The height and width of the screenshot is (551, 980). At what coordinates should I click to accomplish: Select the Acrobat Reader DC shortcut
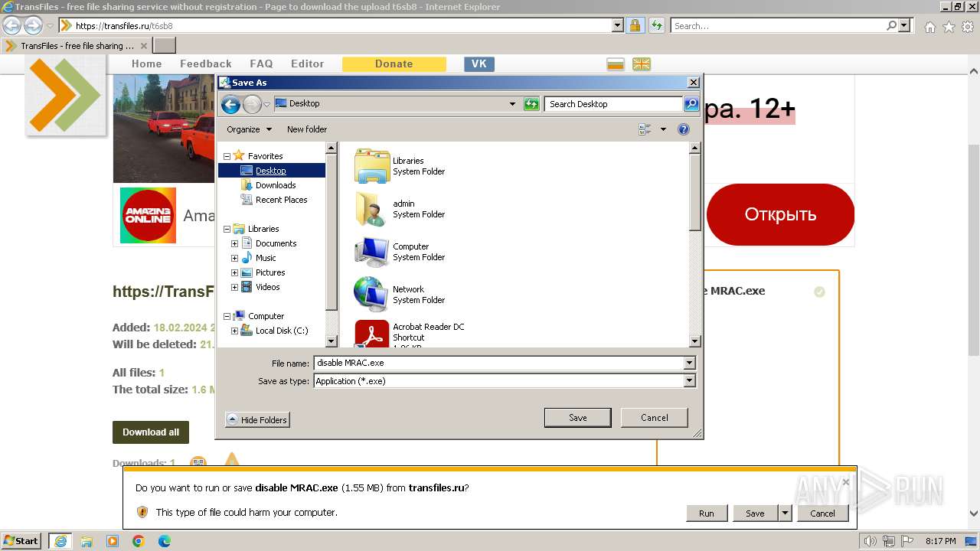click(x=410, y=334)
